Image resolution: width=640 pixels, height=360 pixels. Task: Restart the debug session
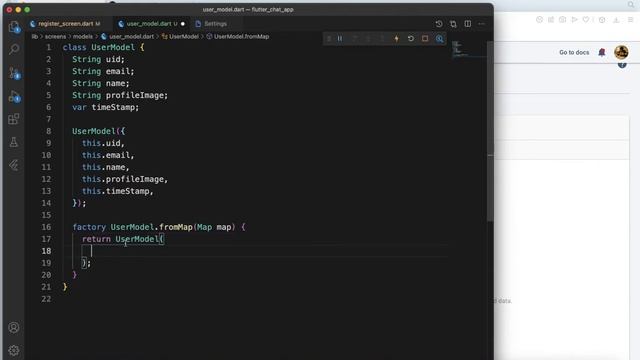[411, 39]
